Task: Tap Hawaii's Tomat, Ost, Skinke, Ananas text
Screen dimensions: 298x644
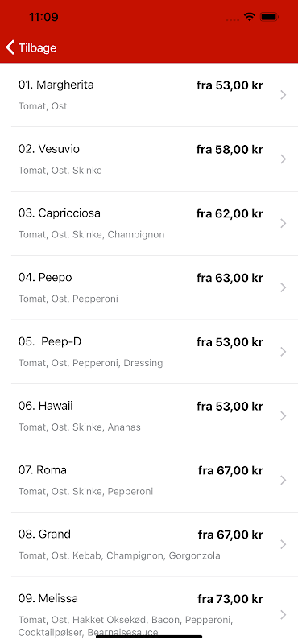Action: (x=80, y=427)
